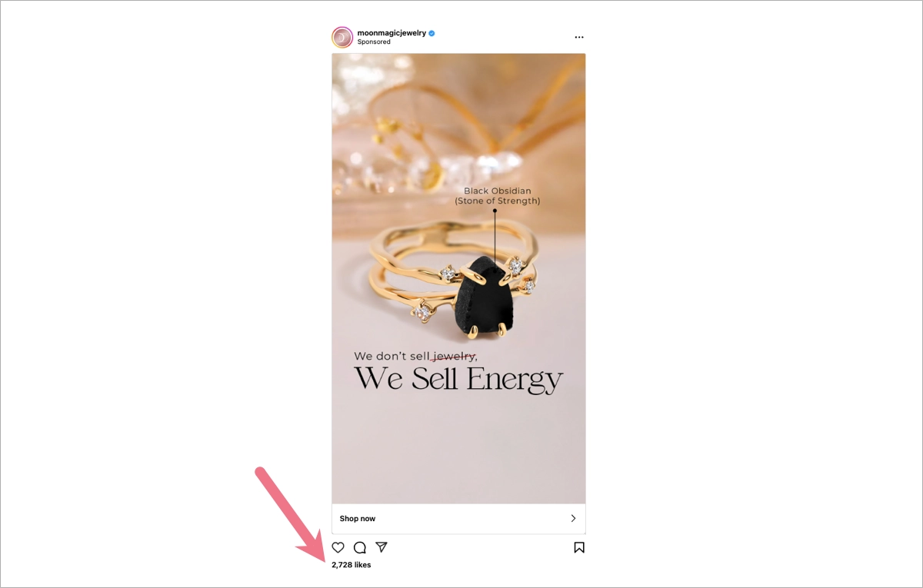Click the Sponsored label under the username
This screenshot has width=923, height=588.
pos(374,42)
